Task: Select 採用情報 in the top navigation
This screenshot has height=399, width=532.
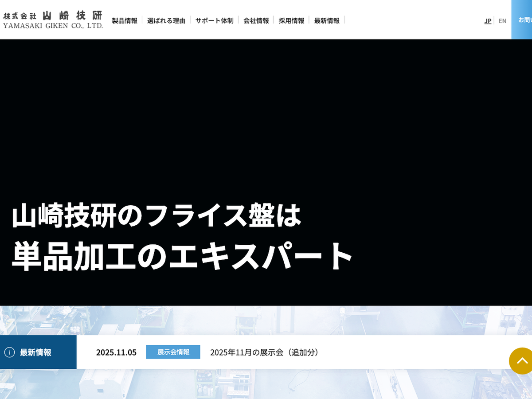Action: pyautogui.click(x=291, y=20)
